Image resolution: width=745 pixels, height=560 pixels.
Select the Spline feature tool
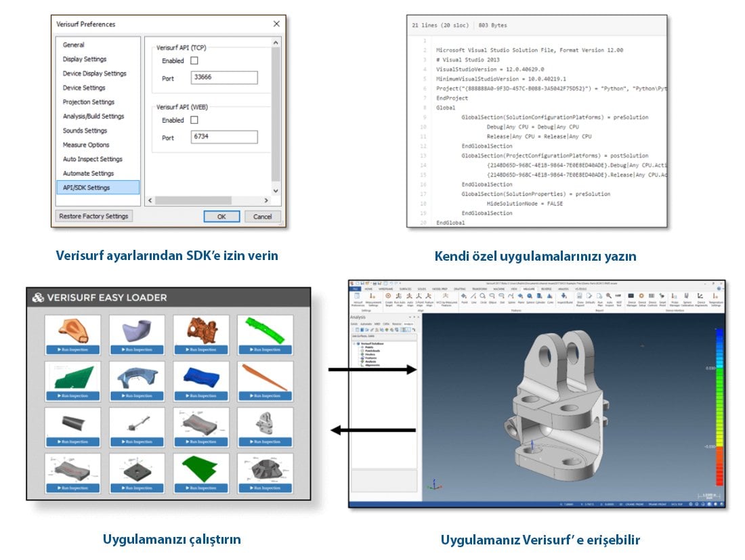[x=511, y=299]
